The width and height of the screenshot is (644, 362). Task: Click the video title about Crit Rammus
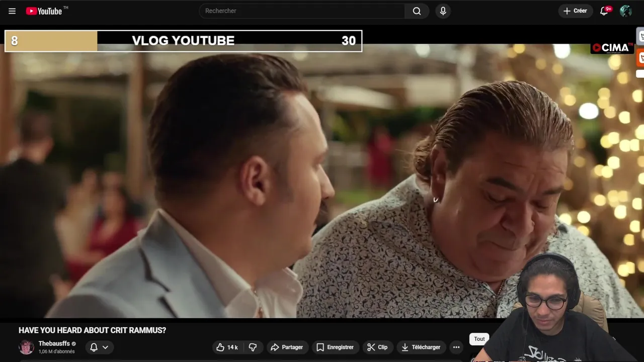92,330
